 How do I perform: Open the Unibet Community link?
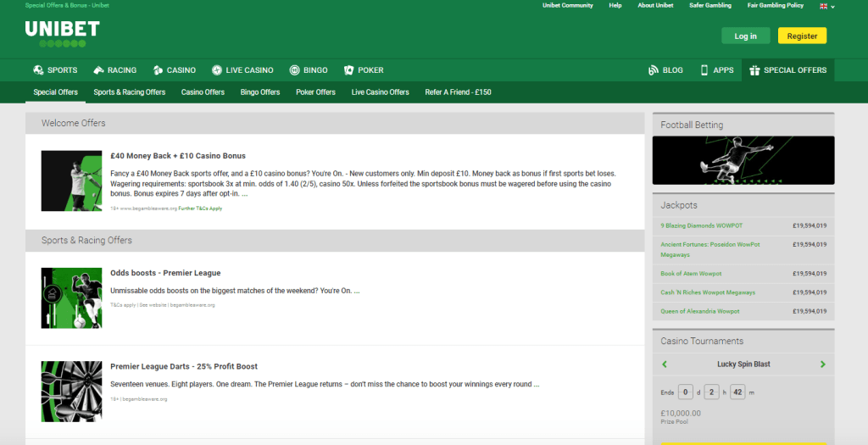point(567,6)
